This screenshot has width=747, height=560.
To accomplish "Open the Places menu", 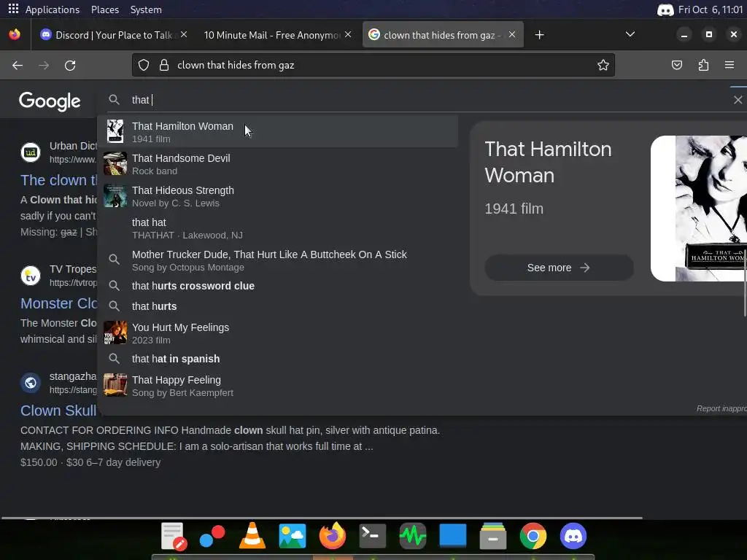I will (105, 9).
